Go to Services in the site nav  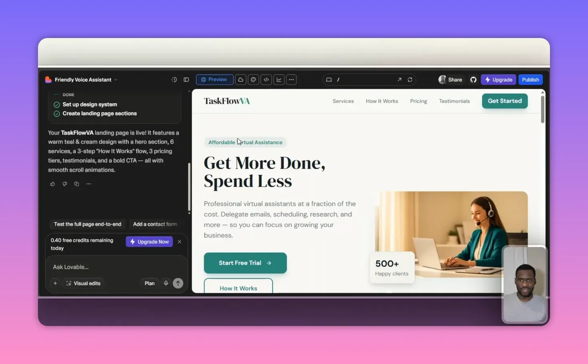pyautogui.click(x=343, y=101)
